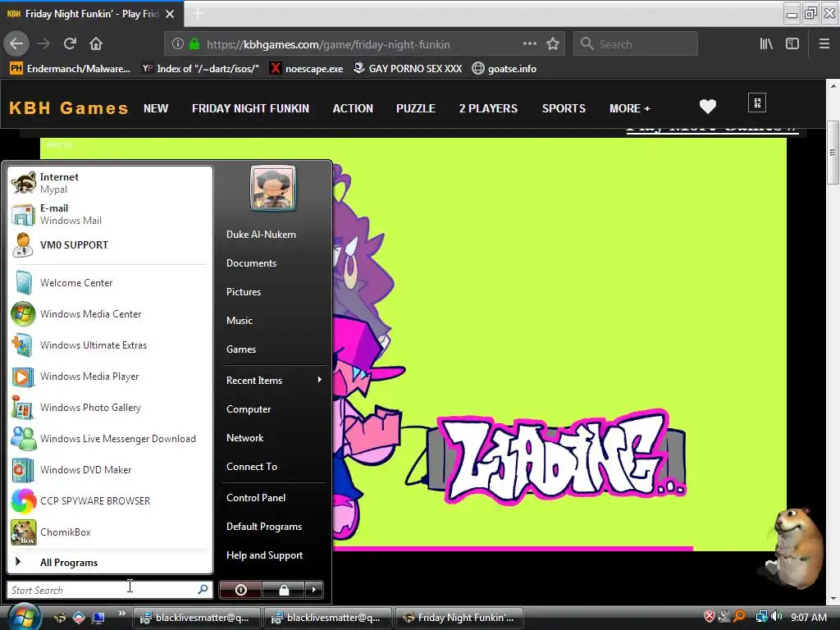Open the site information icon in the address bar
Screen dimensions: 840x630
click(178, 44)
